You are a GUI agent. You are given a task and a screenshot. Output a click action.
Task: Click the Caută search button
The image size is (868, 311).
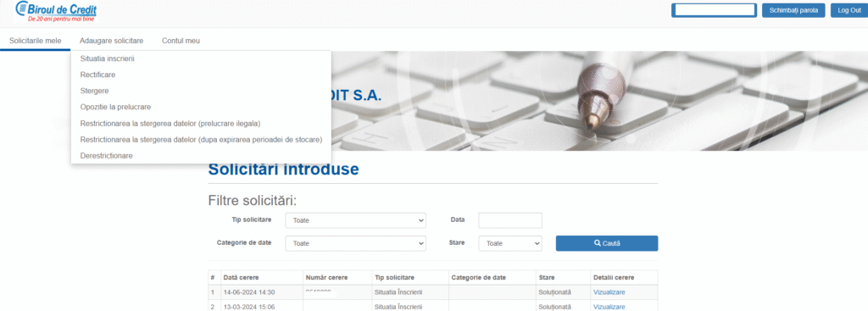pyautogui.click(x=607, y=243)
